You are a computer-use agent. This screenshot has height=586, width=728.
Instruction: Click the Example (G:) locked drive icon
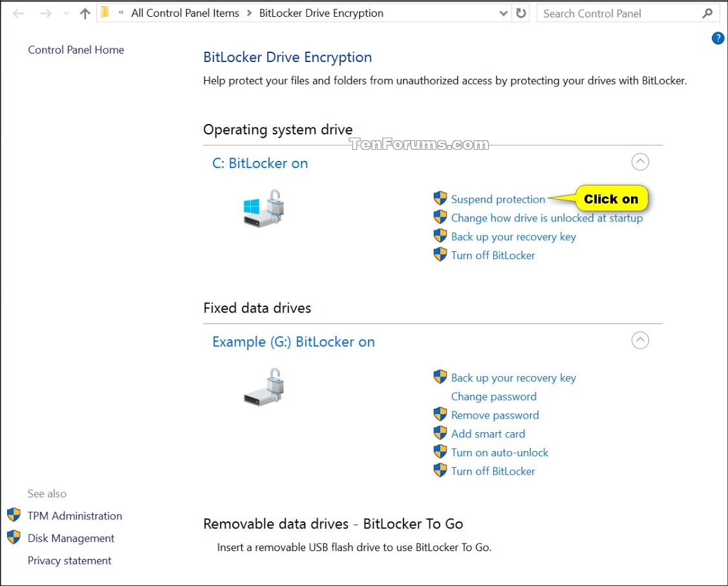tap(264, 387)
